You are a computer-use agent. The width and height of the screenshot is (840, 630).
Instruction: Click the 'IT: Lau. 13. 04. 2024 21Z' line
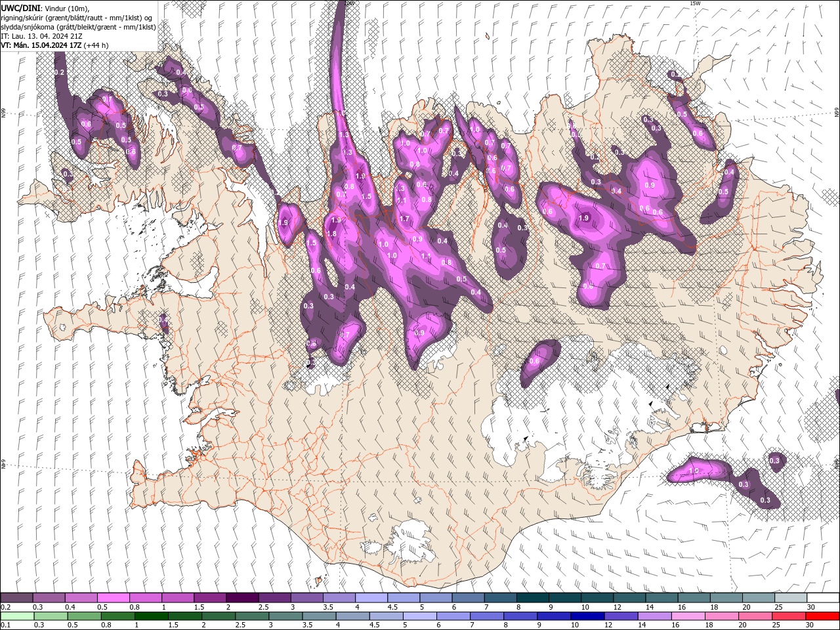tap(41, 35)
